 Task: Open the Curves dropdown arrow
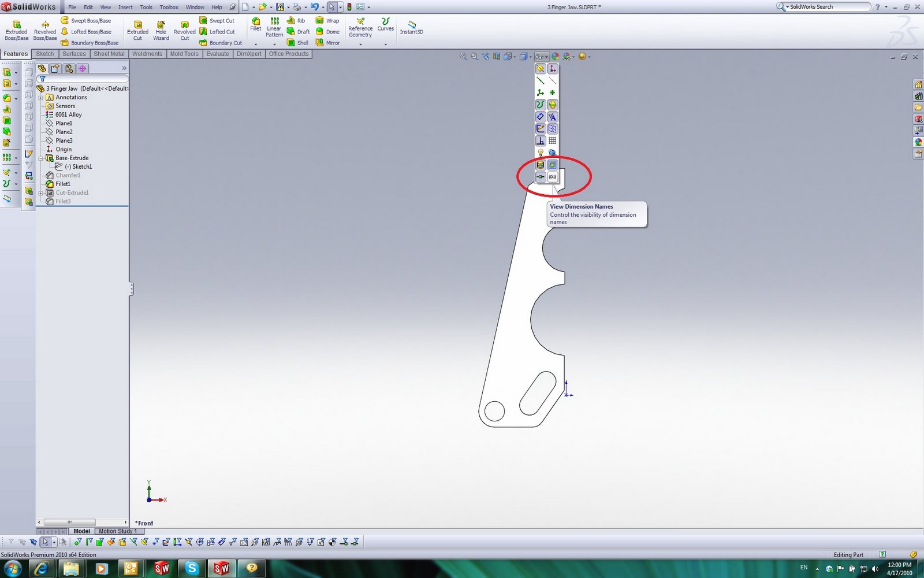click(x=386, y=45)
